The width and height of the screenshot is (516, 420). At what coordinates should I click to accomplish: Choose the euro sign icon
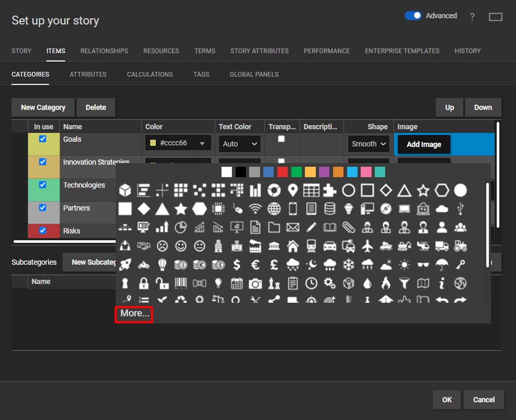255,264
